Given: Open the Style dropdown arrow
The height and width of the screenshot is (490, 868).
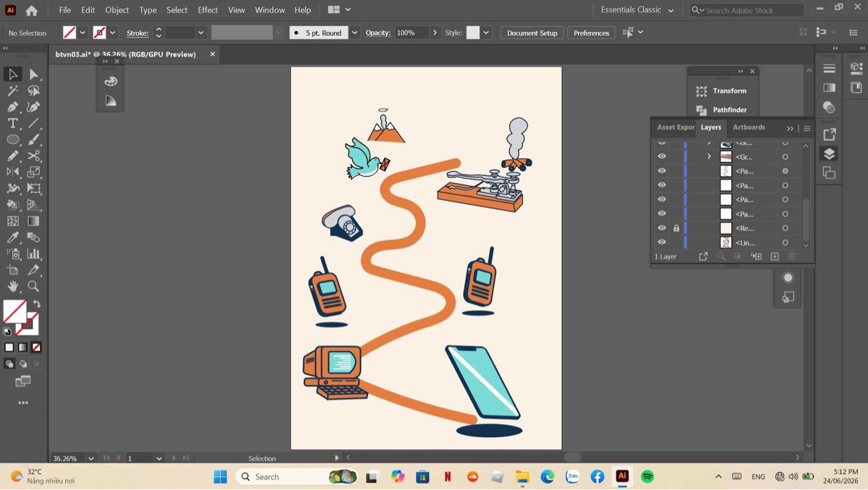Looking at the screenshot, I should pyautogui.click(x=486, y=33).
